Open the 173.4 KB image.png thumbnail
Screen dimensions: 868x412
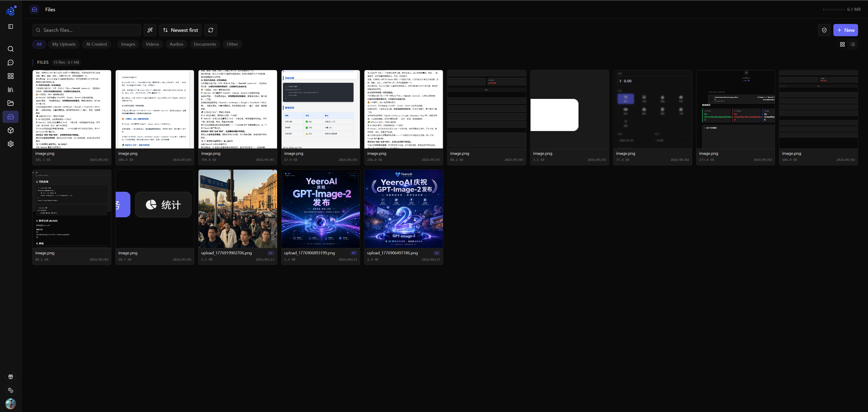pos(735,109)
